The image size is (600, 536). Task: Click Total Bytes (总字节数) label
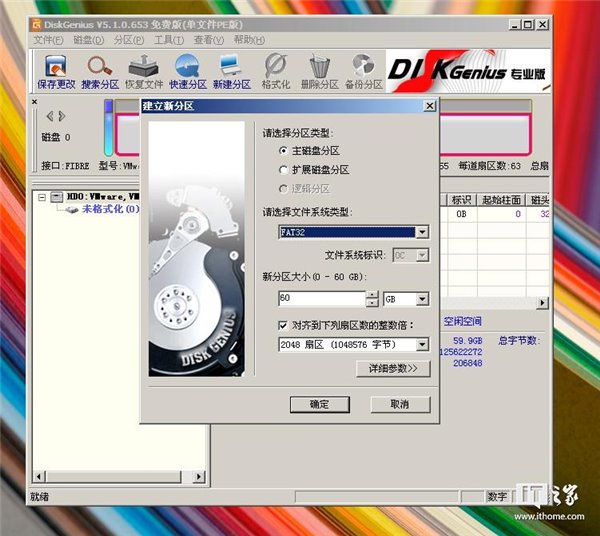[x=519, y=341]
